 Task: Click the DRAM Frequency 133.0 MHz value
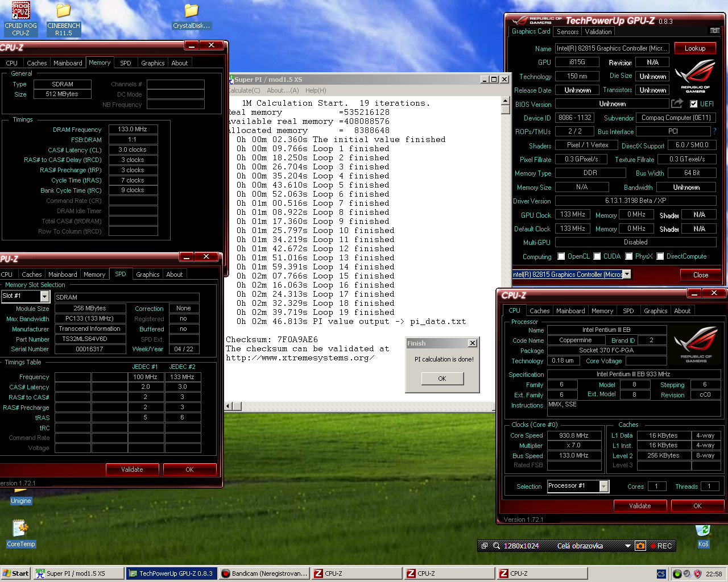pyautogui.click(x=133, y=130)
